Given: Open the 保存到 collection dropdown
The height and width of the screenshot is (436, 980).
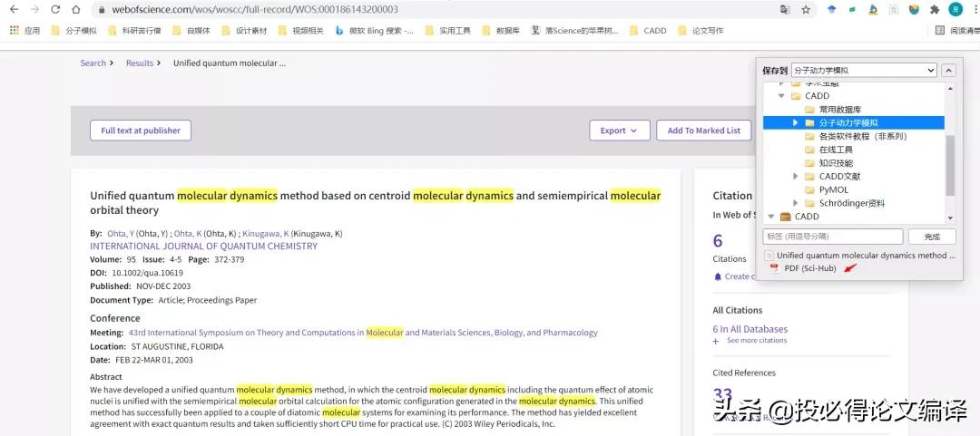Looking at the screenshot, I should pyautogui.click(x=864, y=71).
